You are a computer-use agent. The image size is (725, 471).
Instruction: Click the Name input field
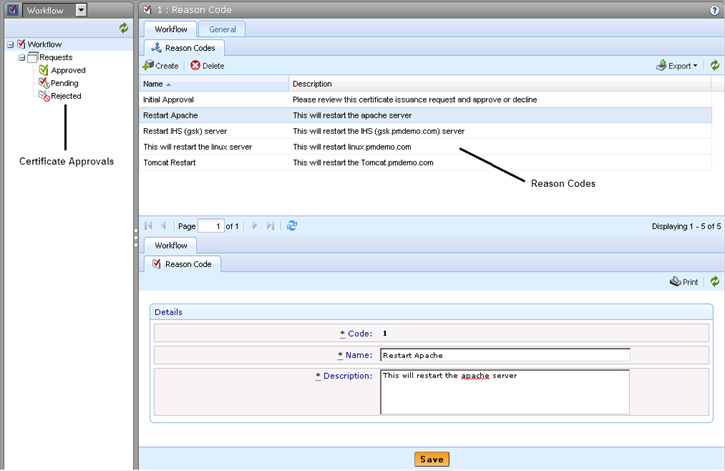[x=504, y=355]
